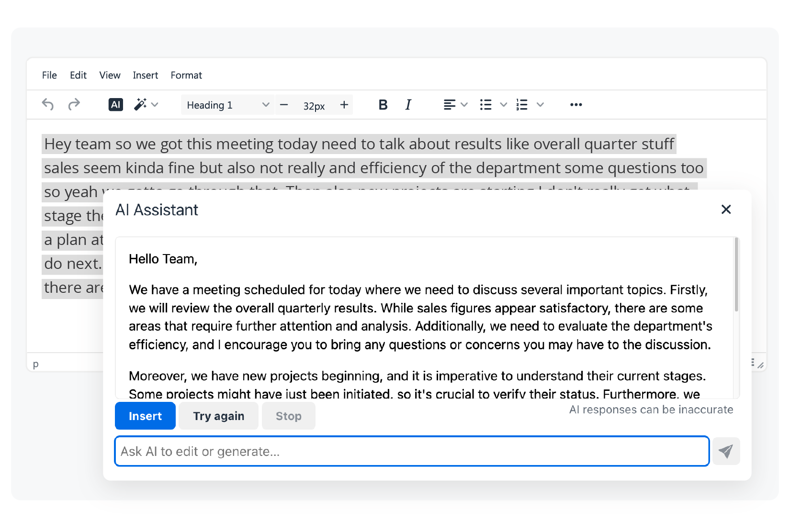Expand the AI shortcuts dropdown chevron
790x532 pixels.
coord(155,104)
